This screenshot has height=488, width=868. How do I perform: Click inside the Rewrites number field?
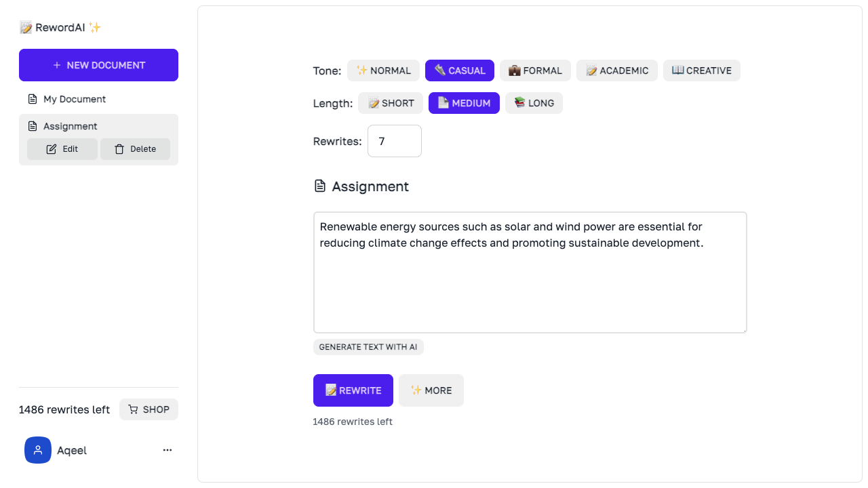coord(394,141)
